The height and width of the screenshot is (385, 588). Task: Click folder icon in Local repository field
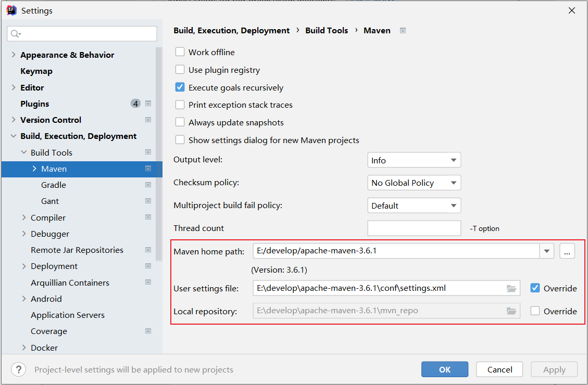click(511, 311)
